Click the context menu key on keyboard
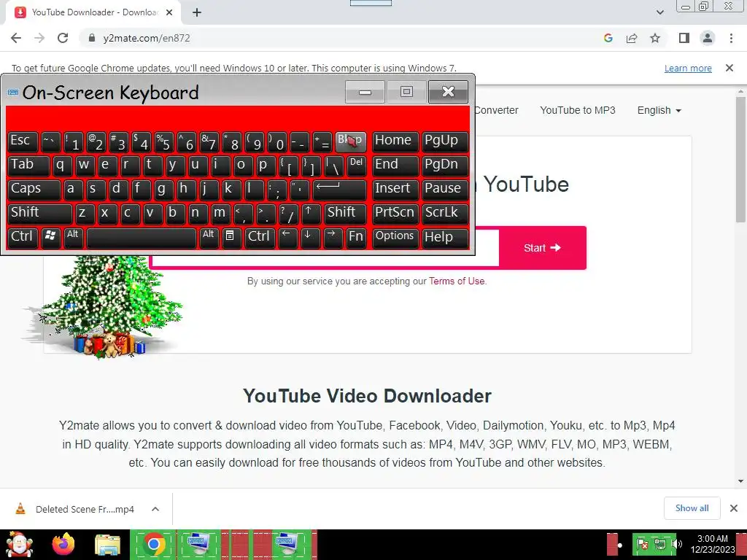Image resolution: width=747 pixels, height=560 pixels. click(x=231, y=237)
